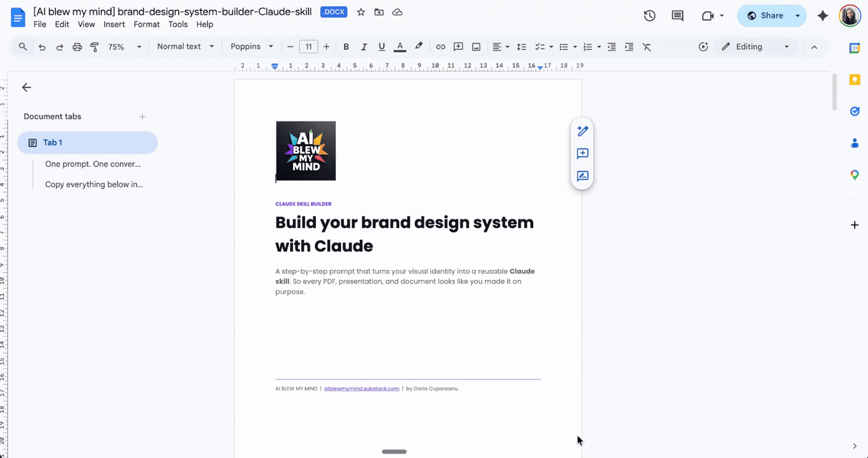Open the text color picker
Viewport: 868px width, 458px height.
click(x=400, y=46)
